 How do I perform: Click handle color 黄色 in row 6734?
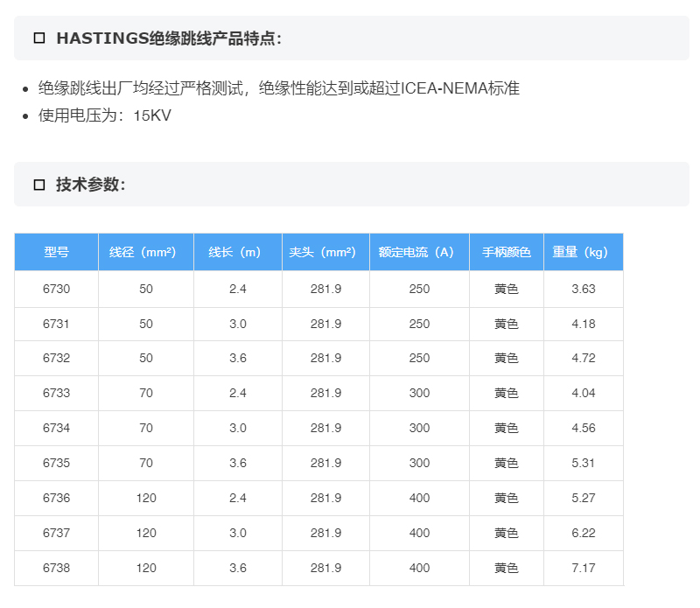[x=507, y=428]
